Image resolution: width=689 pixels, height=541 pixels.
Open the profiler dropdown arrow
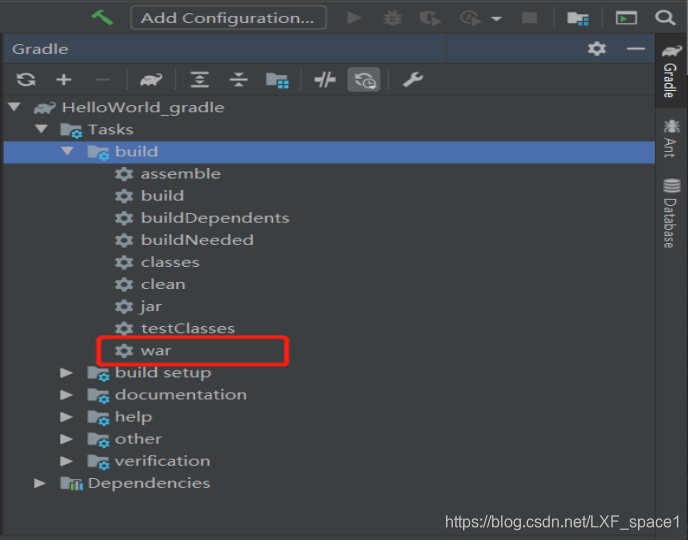497,19
